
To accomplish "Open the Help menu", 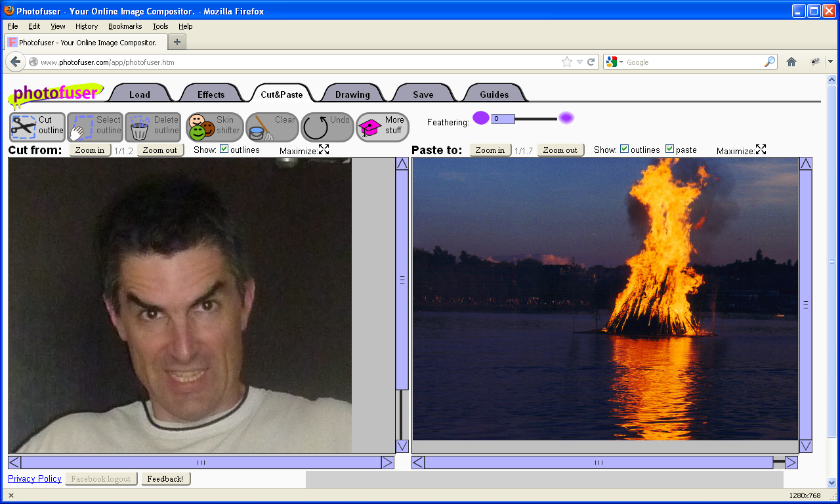I will pos(186,26).
